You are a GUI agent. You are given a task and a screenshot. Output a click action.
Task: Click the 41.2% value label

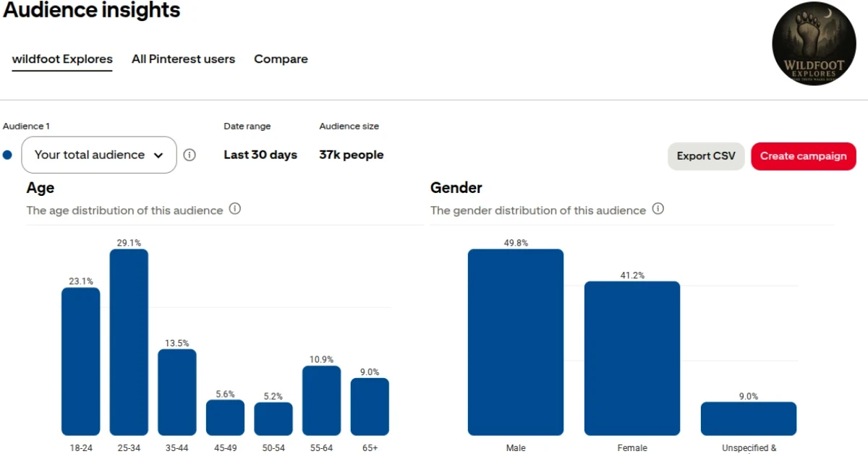click(632, 275)
